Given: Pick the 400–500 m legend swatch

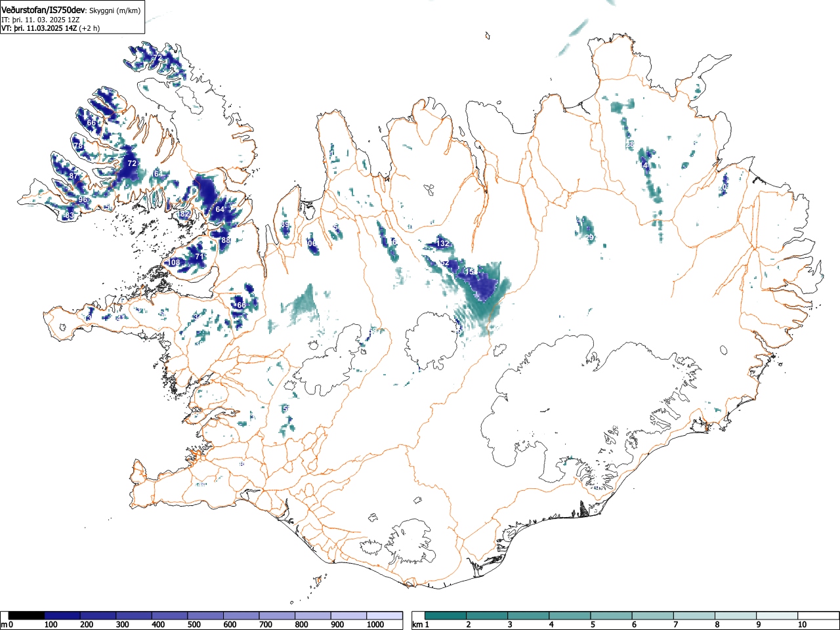Looking at the screenshot, I should point(170,616).
